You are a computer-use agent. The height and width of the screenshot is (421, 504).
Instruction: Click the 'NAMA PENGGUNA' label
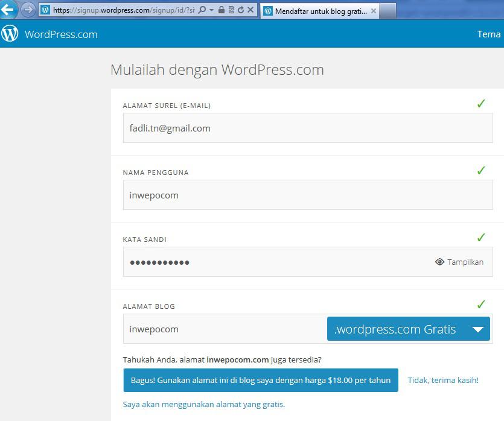coord(156,173)
